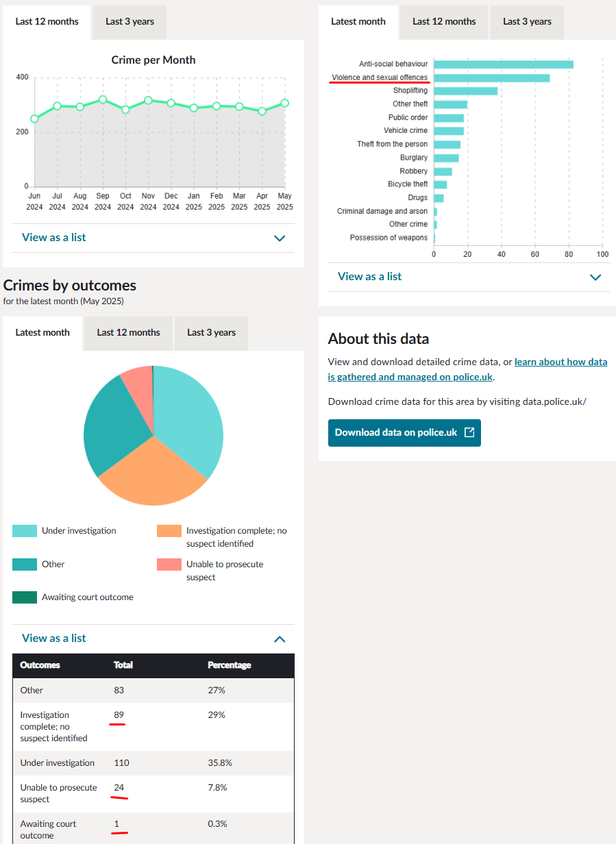
Task: Click external link icon on Download data button
Action: click(469, 433)
